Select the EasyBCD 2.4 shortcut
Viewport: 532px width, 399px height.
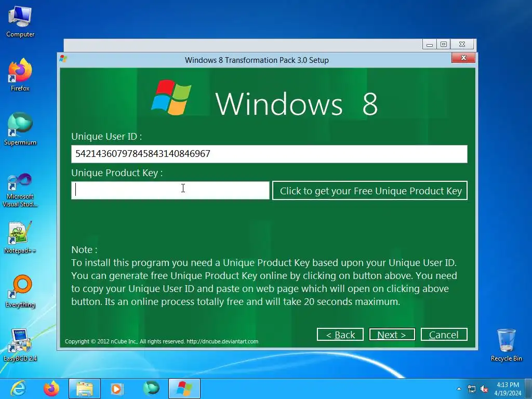pyautogui.click(x=20, y=345)
